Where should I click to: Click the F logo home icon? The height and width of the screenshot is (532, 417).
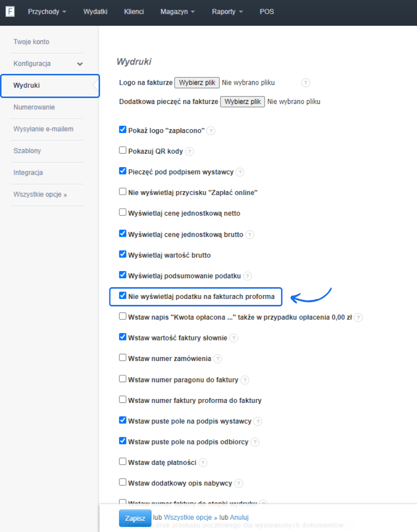pyautogui.click(x=10, y=11)
